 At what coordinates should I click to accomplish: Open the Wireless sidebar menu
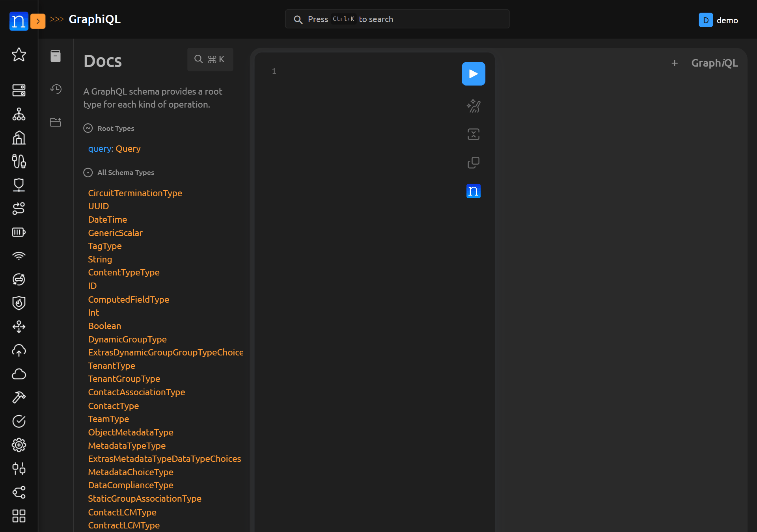point(19,256)
